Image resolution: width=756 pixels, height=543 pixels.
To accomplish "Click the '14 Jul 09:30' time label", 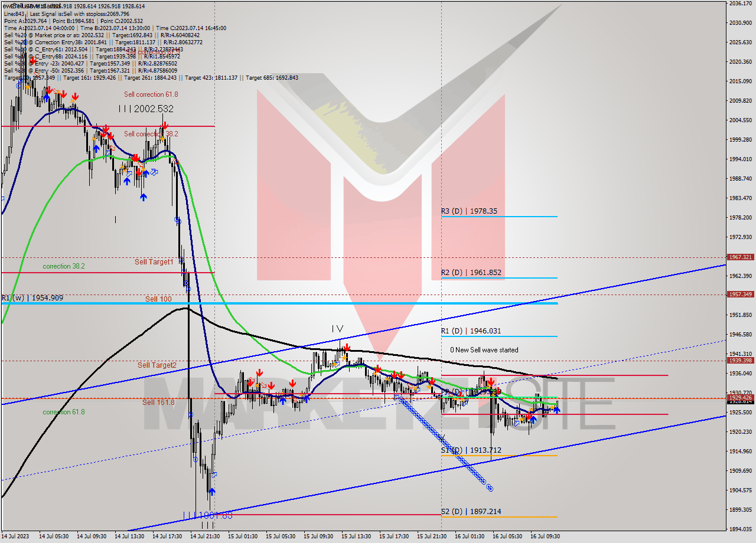I will tap(92, 537).
